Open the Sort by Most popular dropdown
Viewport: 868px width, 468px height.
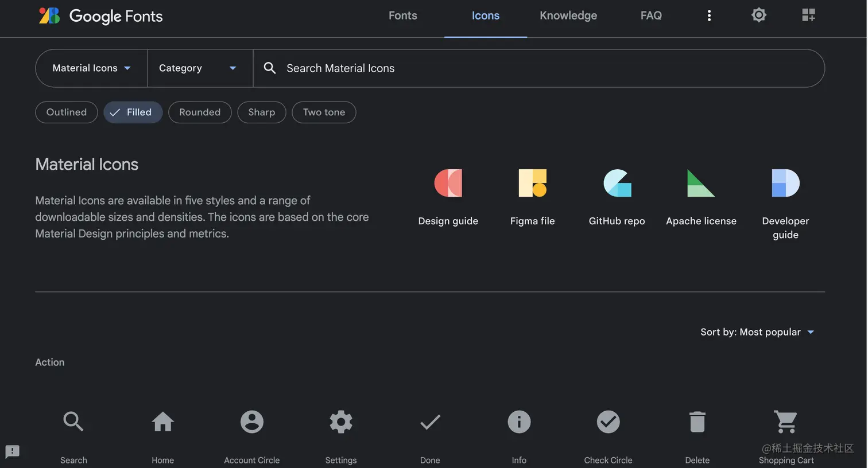click(758, 332)
